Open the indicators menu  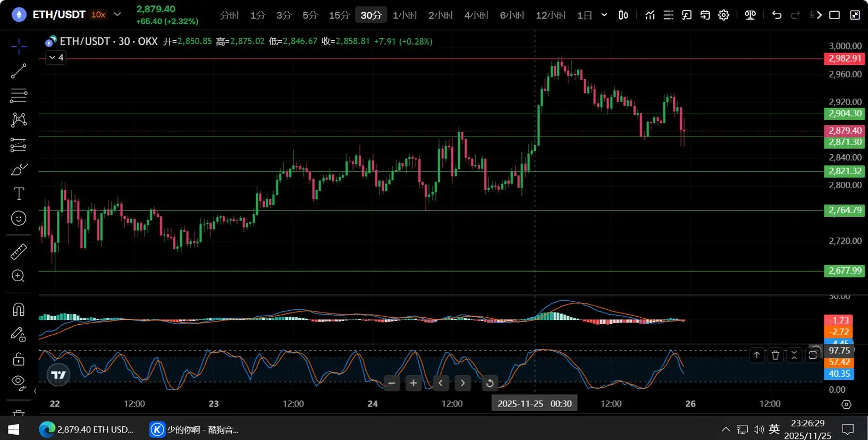[650, 15]
